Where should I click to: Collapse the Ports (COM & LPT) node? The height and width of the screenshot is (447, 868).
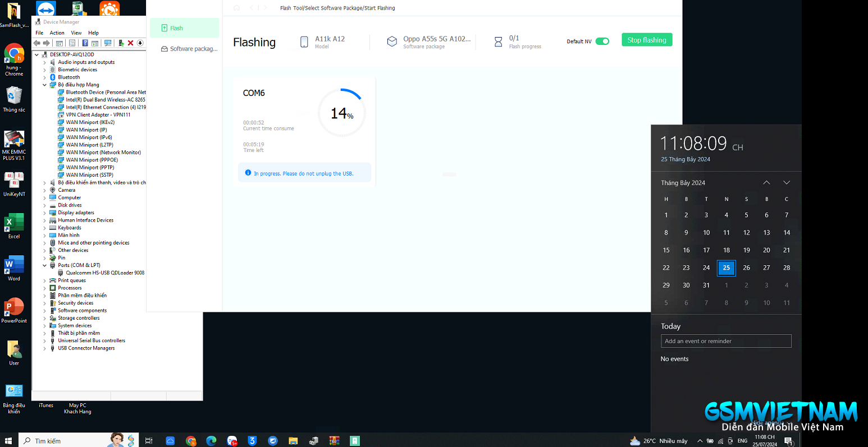45,265
